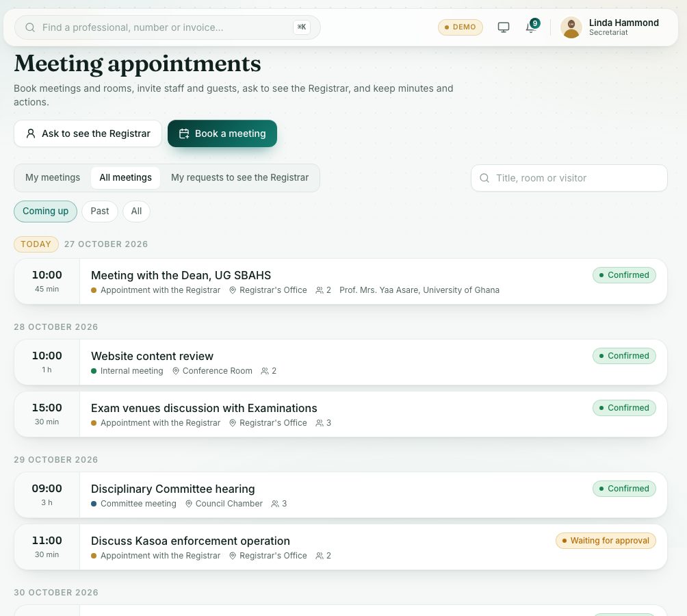Click the person icon on Ask to see the Registrar
Screen dimensions: 687x616
click(31, 133)
